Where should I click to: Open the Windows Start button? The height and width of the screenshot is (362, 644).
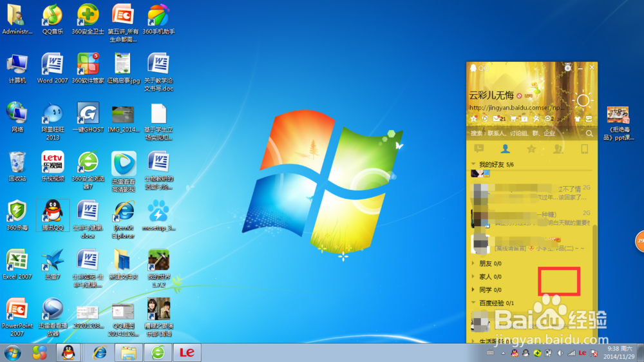12,352
